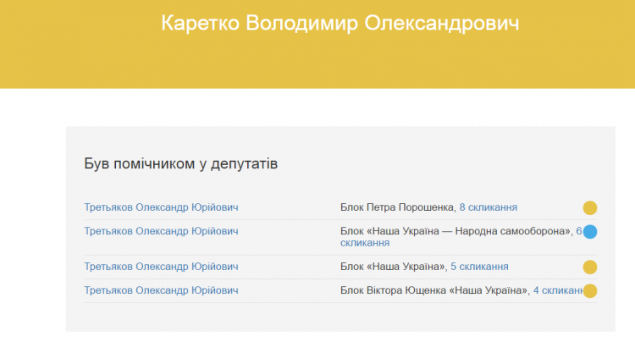This screenshot has width=635, height=364.
Task: Follow the 5 скликання link
Action: click(x=479, y=267)
